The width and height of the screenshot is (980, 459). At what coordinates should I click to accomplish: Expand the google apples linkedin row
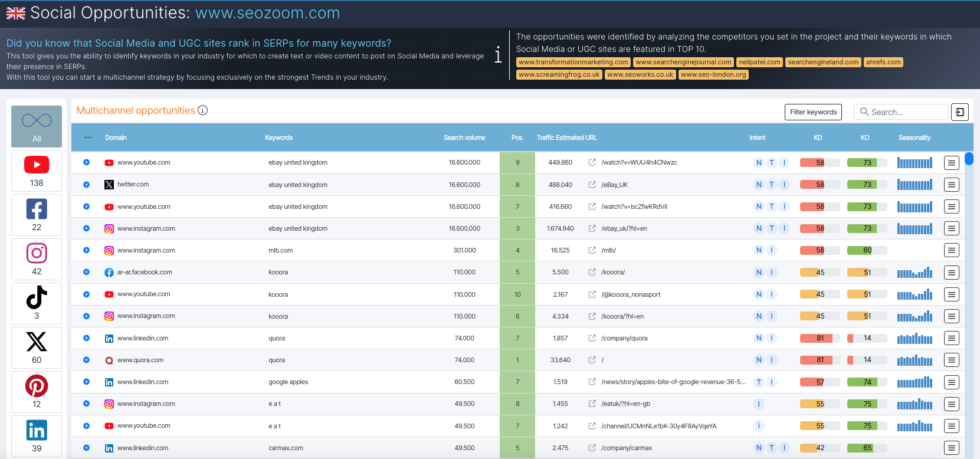coord(86,382)
